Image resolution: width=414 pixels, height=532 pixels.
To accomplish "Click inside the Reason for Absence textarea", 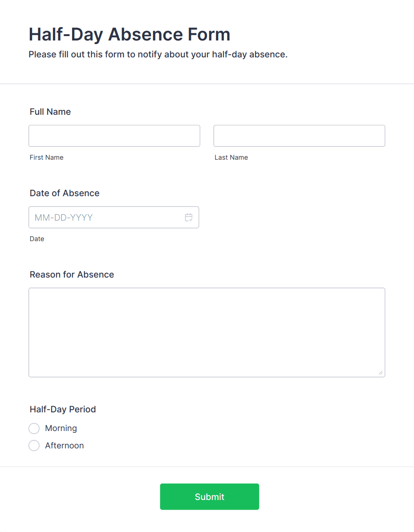I will pyautogui.click(x=207, y=333).
